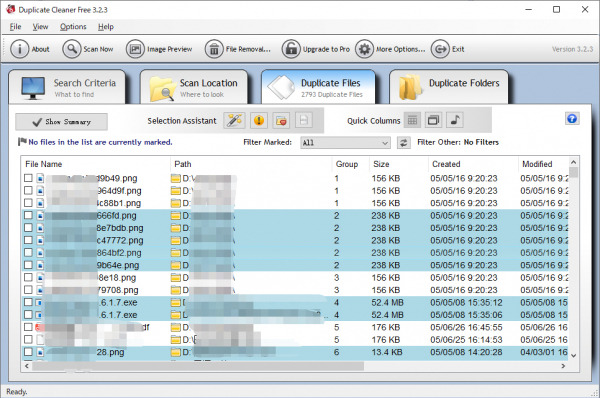Click the 05/06/26 16:45:55 created cell
This screenshot has width=600, height=398.
click(x=466, y=327)
